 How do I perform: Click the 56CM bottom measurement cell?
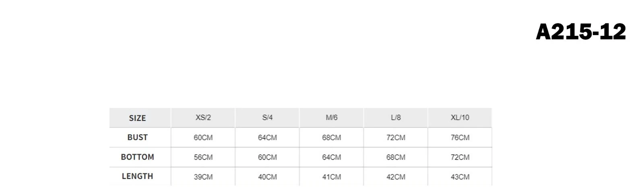click(203, 157)
